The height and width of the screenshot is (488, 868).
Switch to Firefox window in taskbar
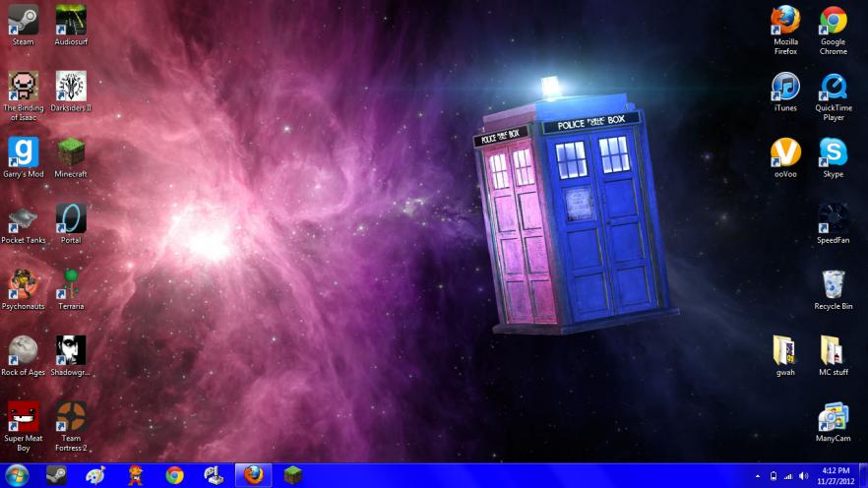pos(253,476)
